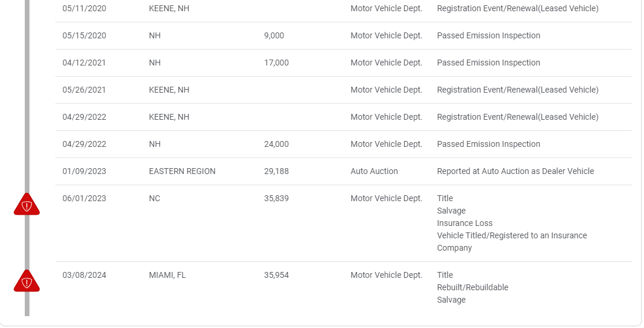Click Reported at Auto Auction as Dealer Vehicle

coord(515,171)
